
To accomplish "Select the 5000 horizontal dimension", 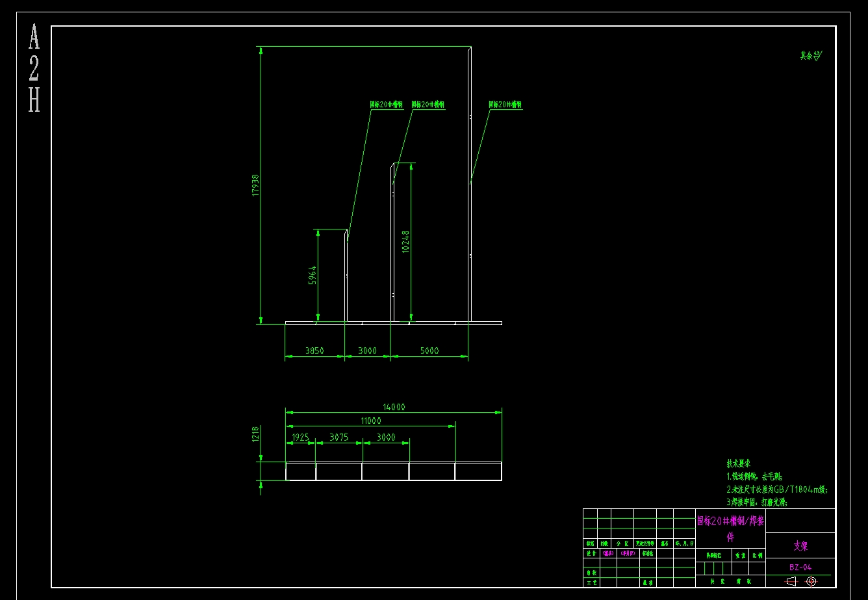I will point(429,350).
